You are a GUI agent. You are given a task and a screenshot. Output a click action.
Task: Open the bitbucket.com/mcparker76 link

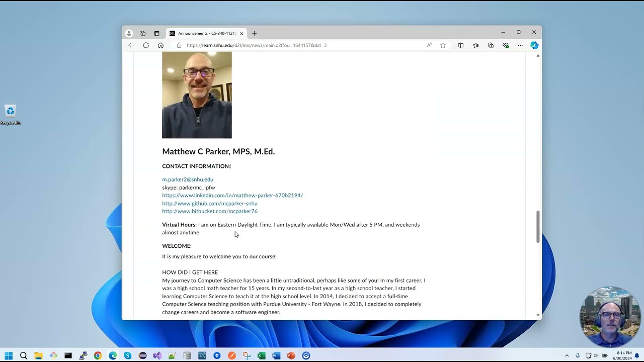coord(210,212)
